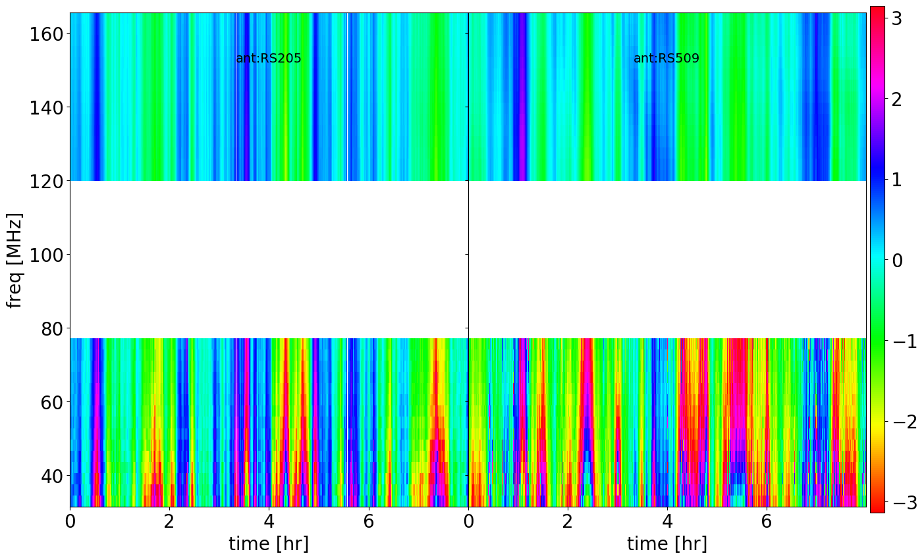Click time tick 4 under RS205 panel
Image resolution: width=924 pixels, height=560 pixels.
(269, 521)
